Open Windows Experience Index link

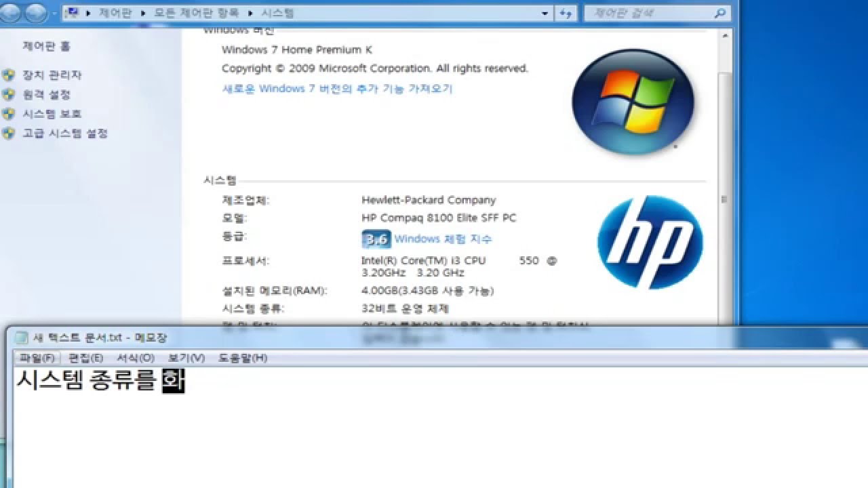tap(443, 239)
